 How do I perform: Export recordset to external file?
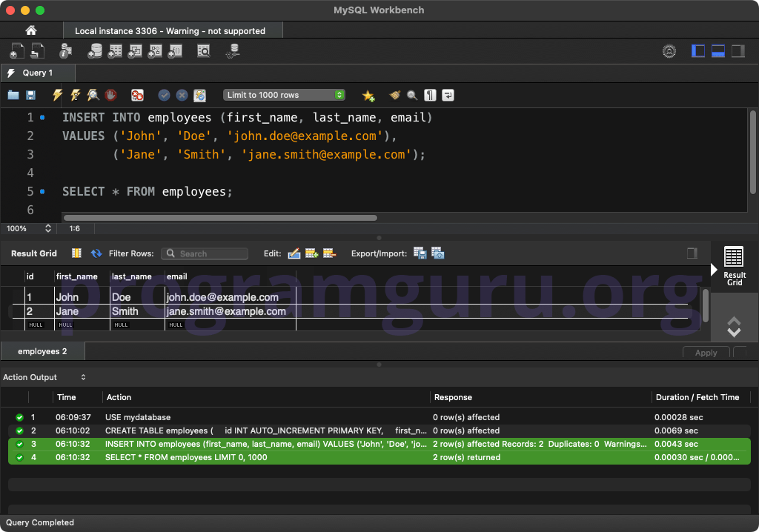[420, 253]
